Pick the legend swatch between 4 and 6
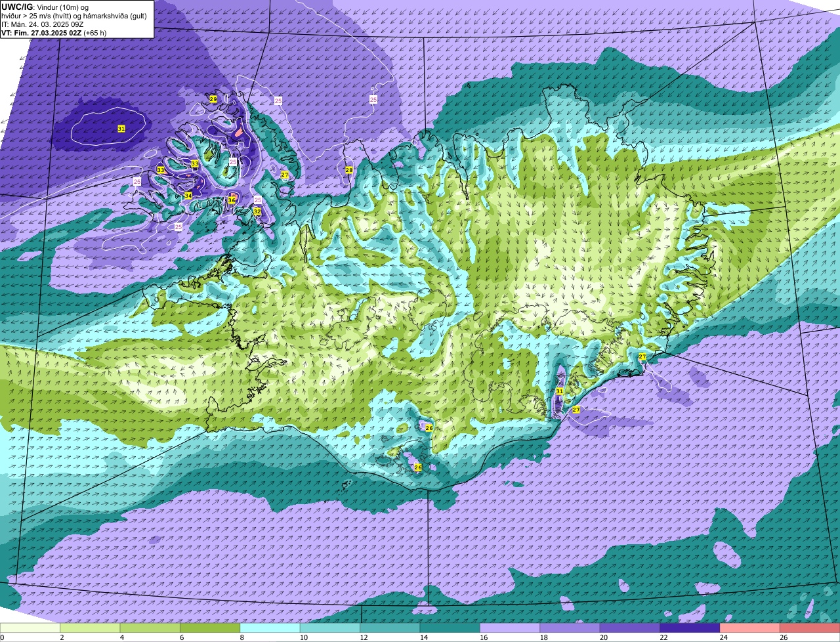 (150, 628)
